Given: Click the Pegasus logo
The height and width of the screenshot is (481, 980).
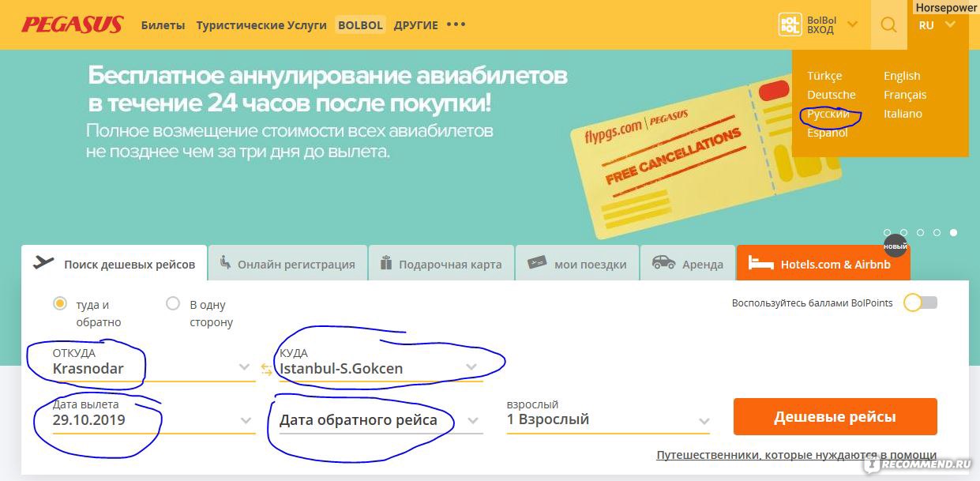Looking at the screenshot, I should [72, 24].
